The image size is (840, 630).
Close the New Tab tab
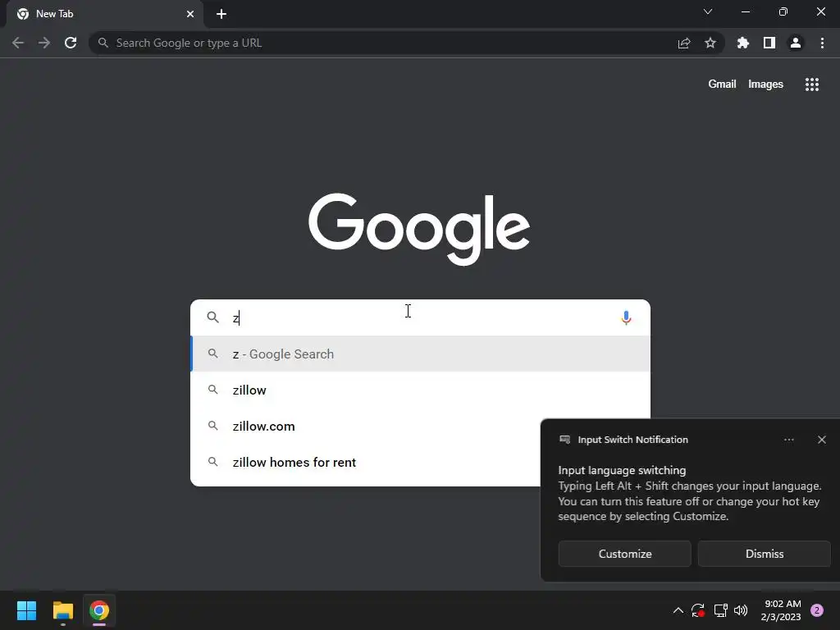tap(190, 14)
